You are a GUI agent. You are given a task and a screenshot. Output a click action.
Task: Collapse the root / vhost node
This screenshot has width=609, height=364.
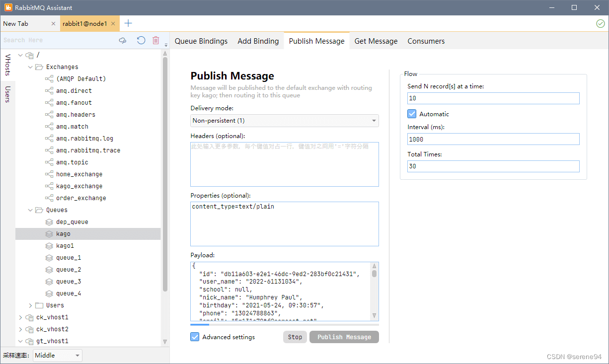click(x=20, y=55)
